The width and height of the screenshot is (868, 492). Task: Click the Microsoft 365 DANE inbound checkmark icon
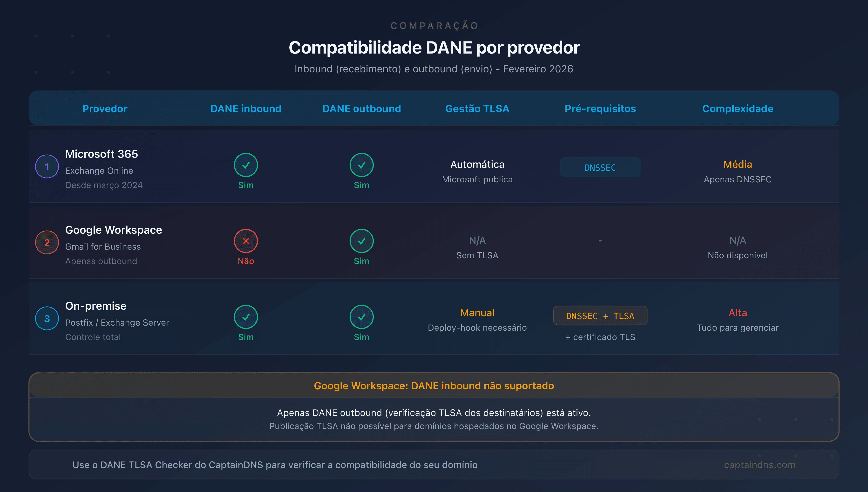pos(246,165)
